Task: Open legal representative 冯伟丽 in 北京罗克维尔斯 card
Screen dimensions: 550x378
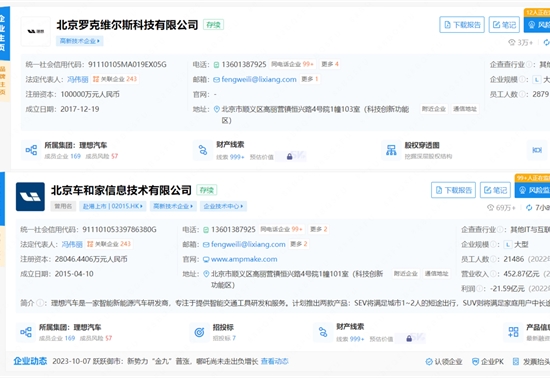Action: point(78,79)
